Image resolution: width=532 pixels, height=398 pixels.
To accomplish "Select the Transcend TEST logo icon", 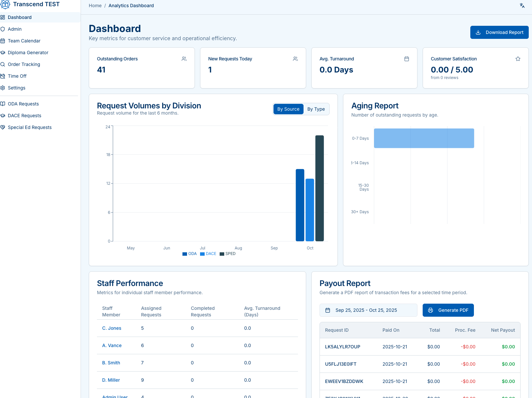I will point(5,4).
